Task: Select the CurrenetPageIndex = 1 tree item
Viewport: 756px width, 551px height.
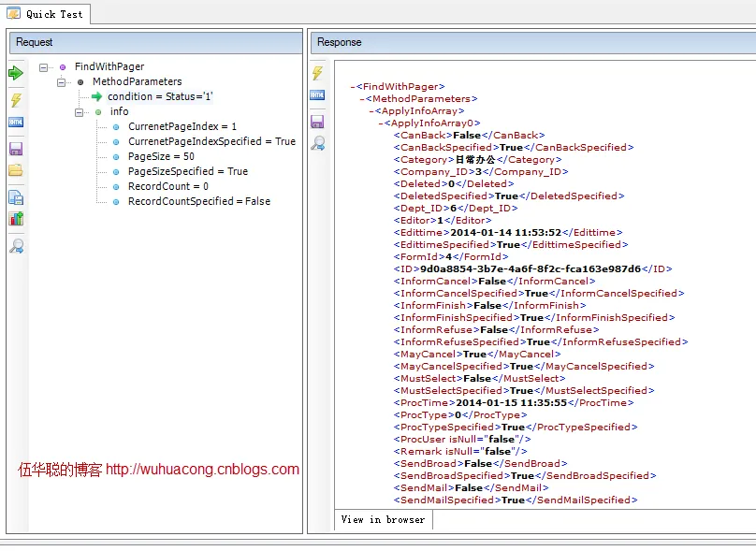Action: point(182,126)
